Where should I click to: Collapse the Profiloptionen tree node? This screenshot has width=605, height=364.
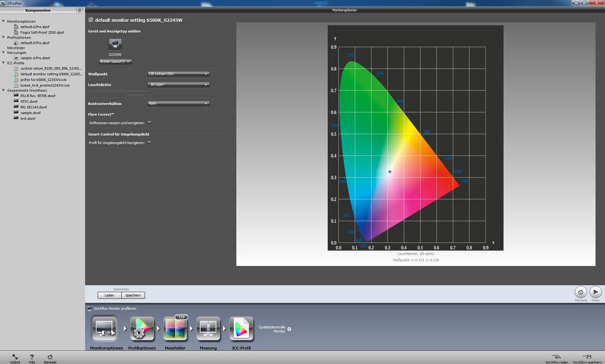[x=4, y=38]
